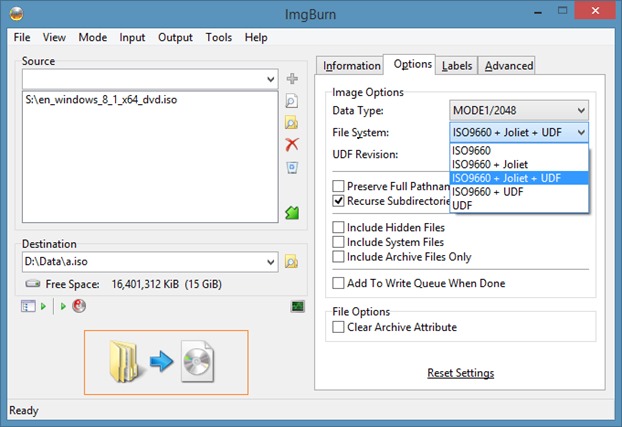
Task: Open the Tools menu
Action: tap(219, 37)
